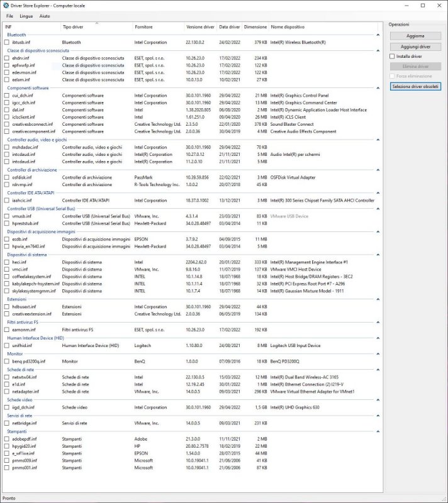The width and height of the screenshot is (448, 503).
Task: Select the epfwwfp.inf file name
Action: (x=23, y=65)
